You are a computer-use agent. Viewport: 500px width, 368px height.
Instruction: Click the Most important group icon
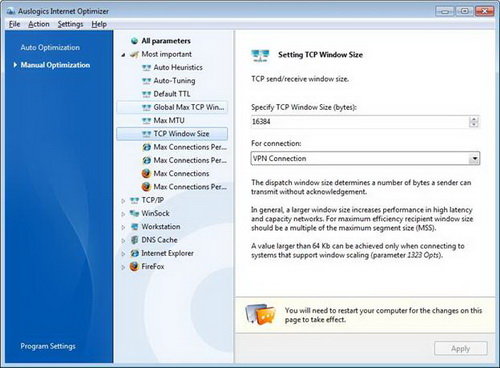pyautogui.click(x=134, y=54)
